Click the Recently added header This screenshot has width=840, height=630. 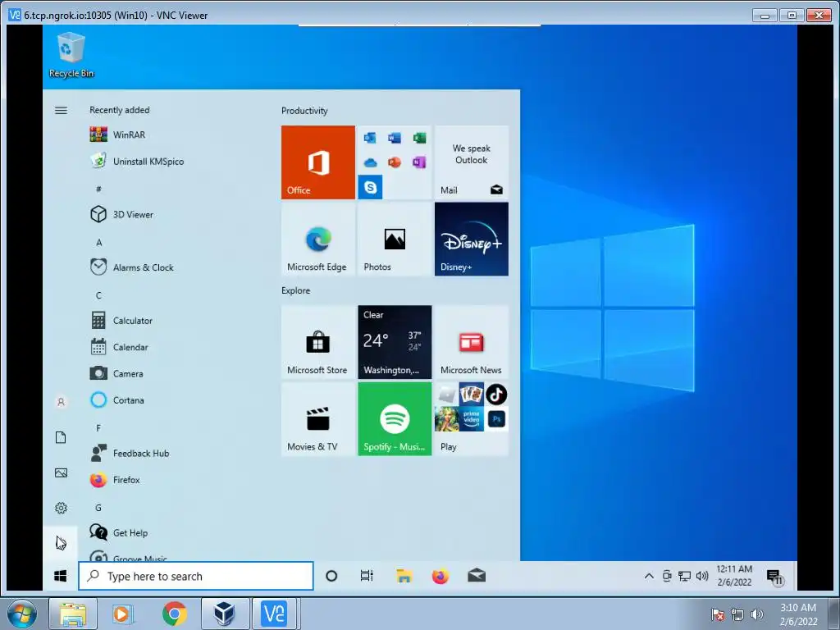click(120, 110)
